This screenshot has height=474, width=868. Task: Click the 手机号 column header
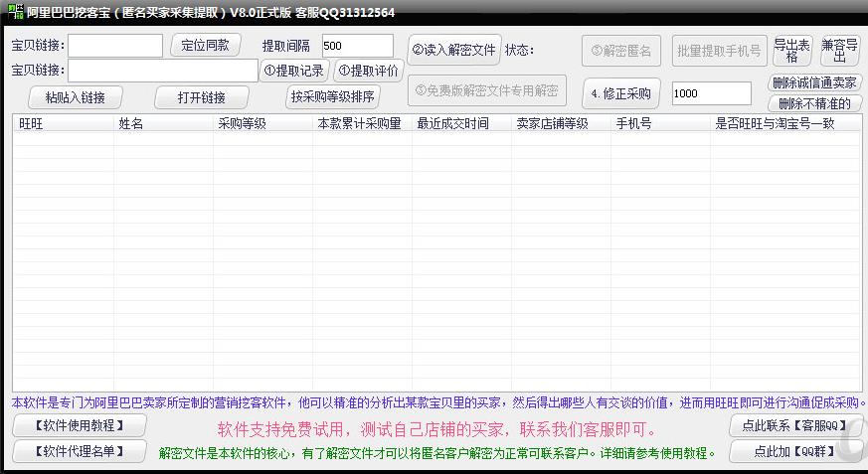[660, 124]
